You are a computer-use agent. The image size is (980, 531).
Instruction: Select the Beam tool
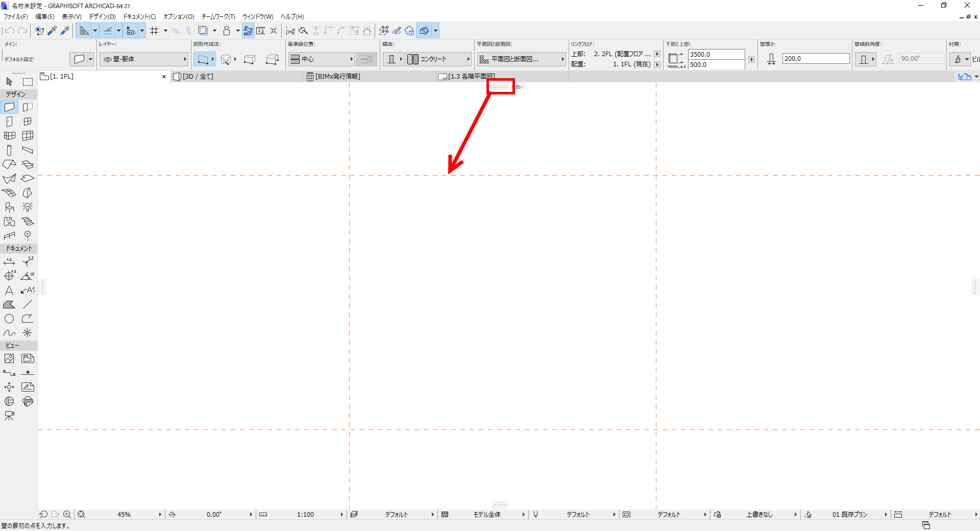(x=28, y=150)
